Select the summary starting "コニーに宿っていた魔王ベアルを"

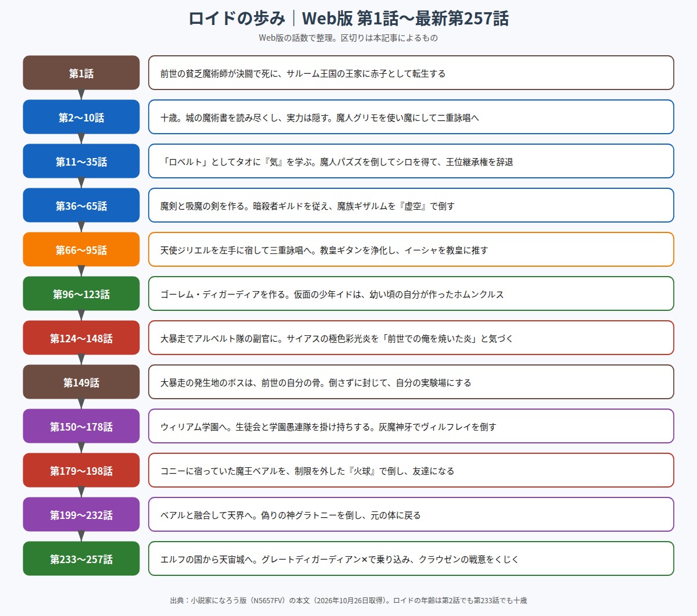[411, 471]
